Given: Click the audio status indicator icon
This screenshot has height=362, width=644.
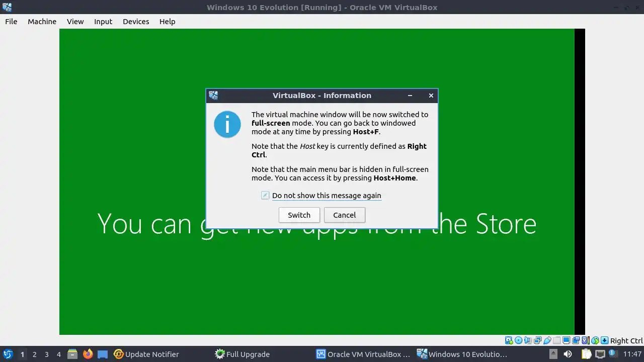Looking at the screenshot, I should [x=528, y=340].
